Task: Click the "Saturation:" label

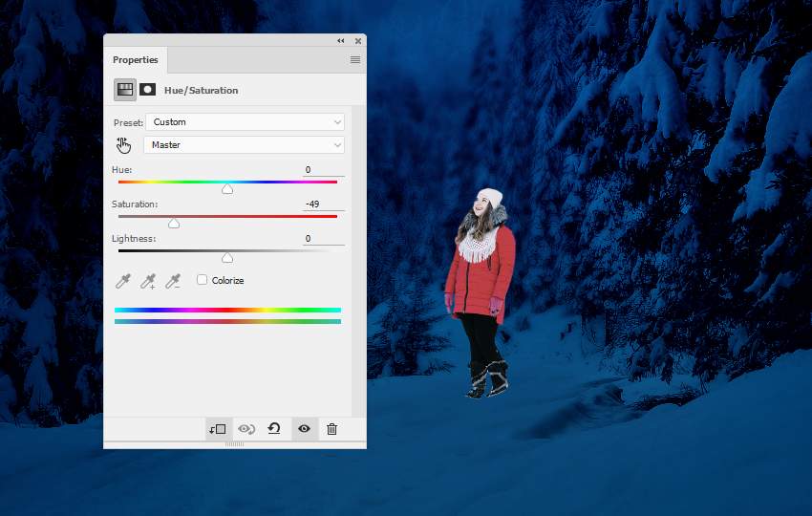Action: click(x=135, y=204)
